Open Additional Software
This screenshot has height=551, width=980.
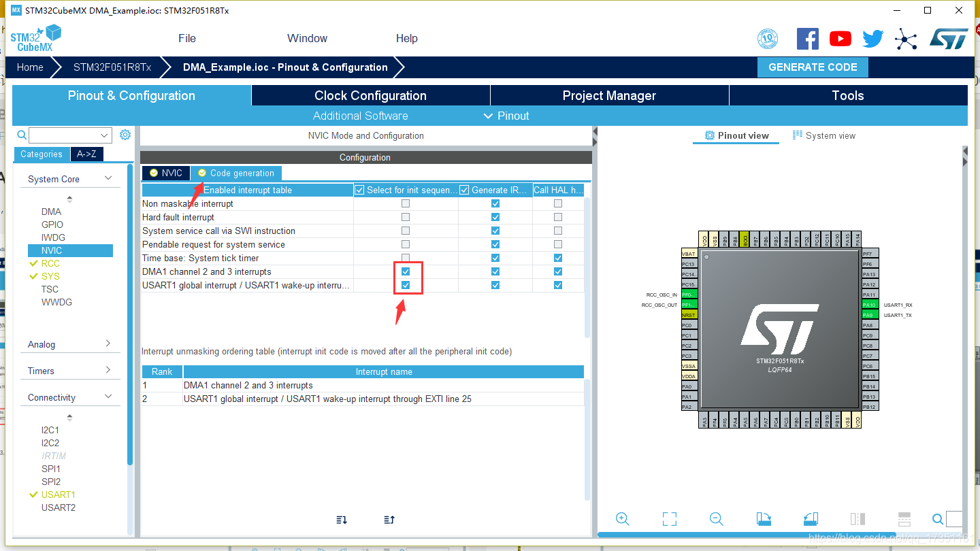[x=361, y=116]
